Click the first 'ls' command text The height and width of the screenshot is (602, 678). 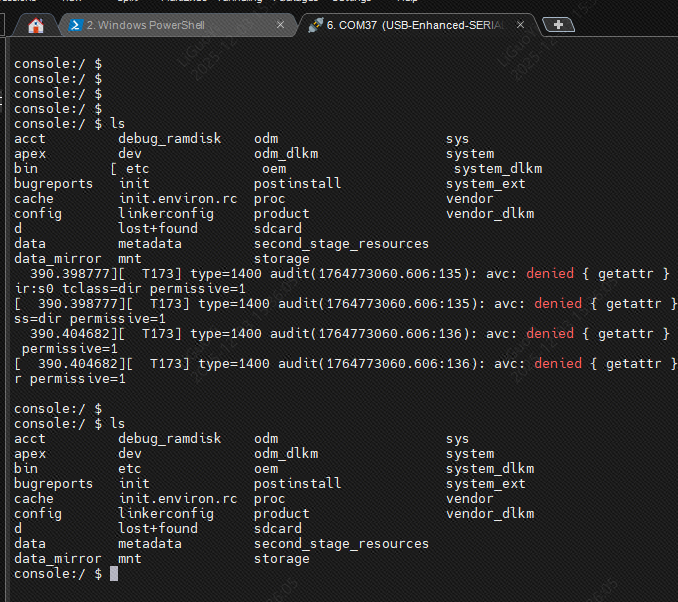point(118,124)
